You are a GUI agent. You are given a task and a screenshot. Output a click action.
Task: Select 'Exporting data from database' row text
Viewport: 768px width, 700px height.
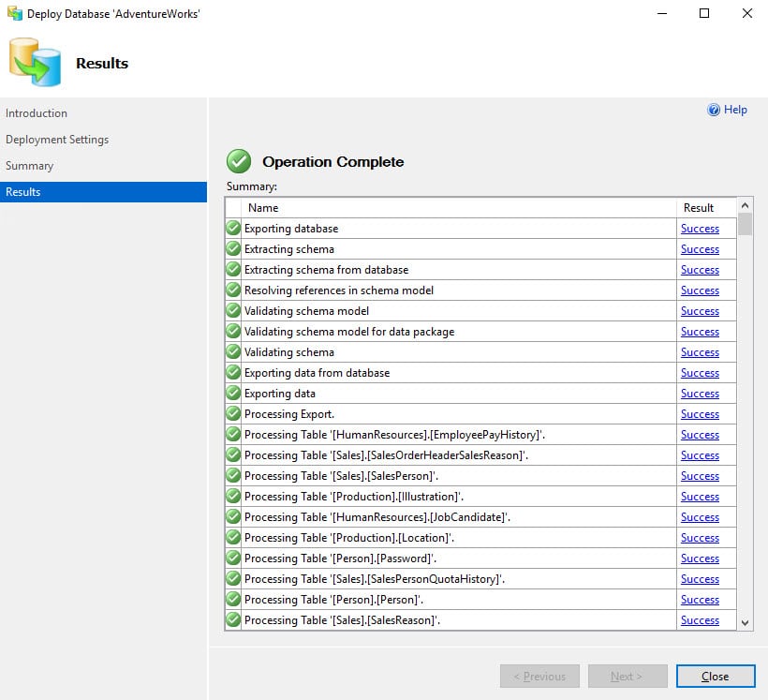[317, 373]
